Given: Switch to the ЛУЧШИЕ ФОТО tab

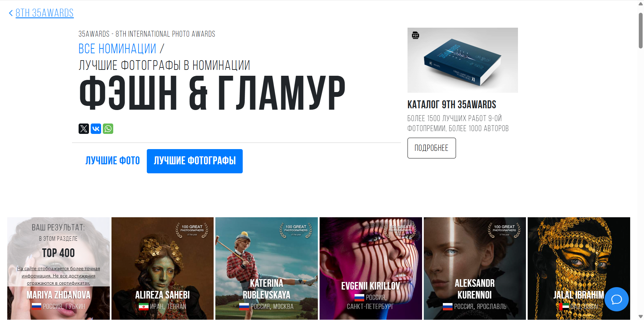Looking at the screenshot, I should 113,161.
